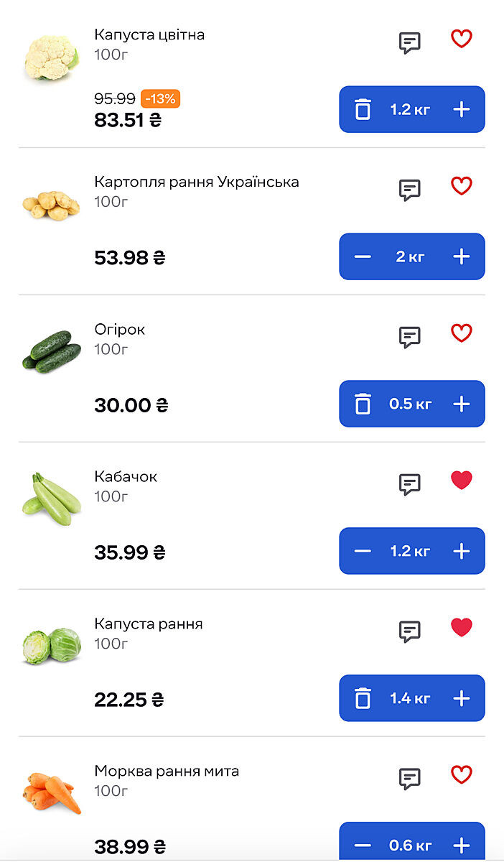Click the 1.4 кг quantity for Капуста рання
Screen dimensions: 504x862
point(410,698)
